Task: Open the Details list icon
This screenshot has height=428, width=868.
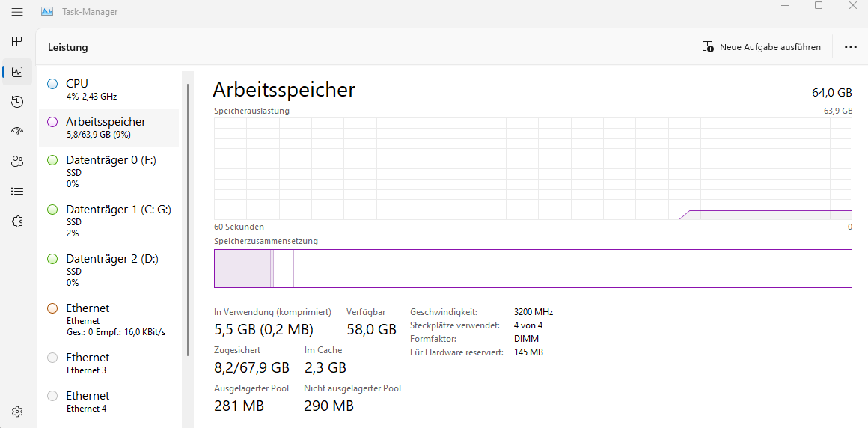Action: click(17, 191)
